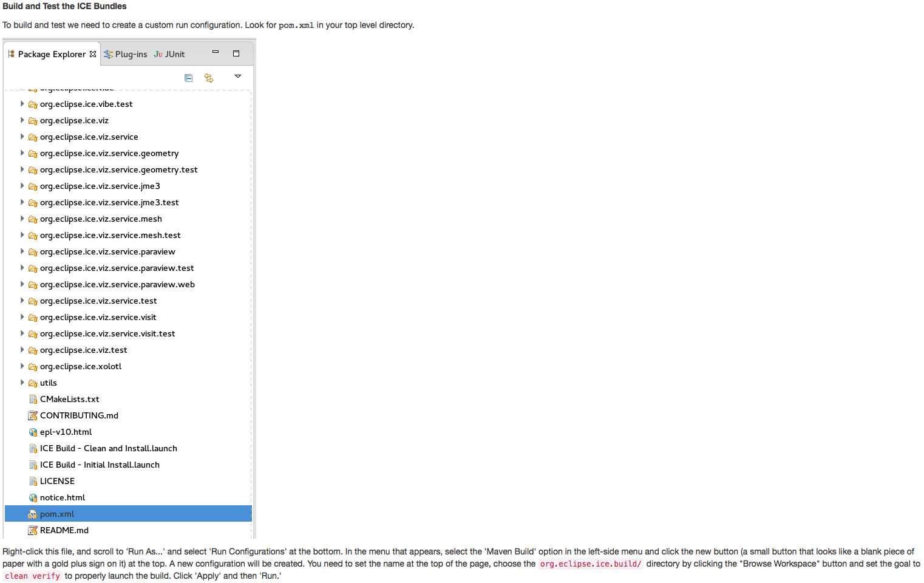Click the pom.xml Maven file icon
This screenshot has height=583, width=924.
coord(33,514)
